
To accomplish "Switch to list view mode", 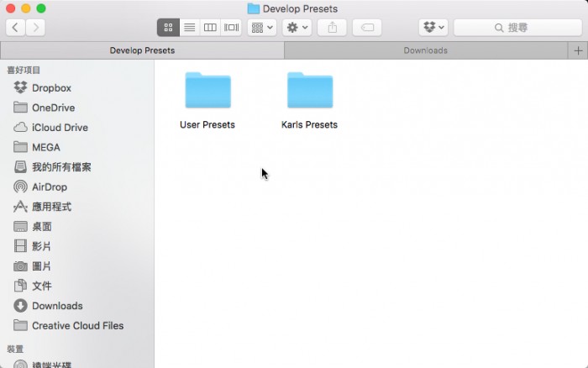I will 189,28.
